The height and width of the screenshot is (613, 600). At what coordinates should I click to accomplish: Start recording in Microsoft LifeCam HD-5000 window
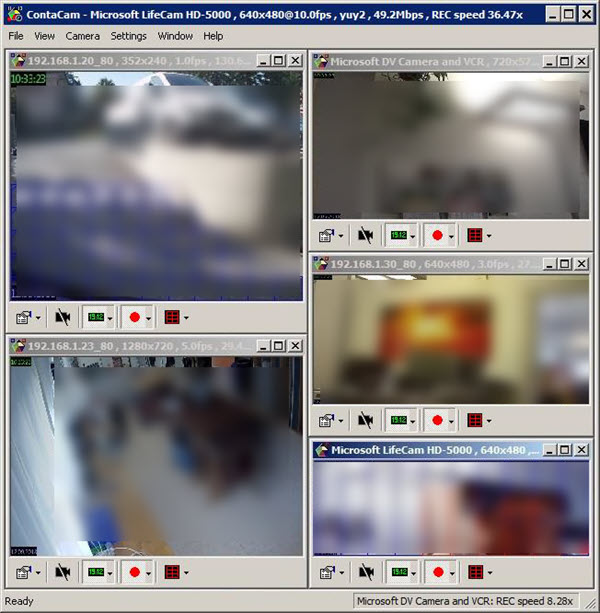pyautogui.click(x=438, y=572)
